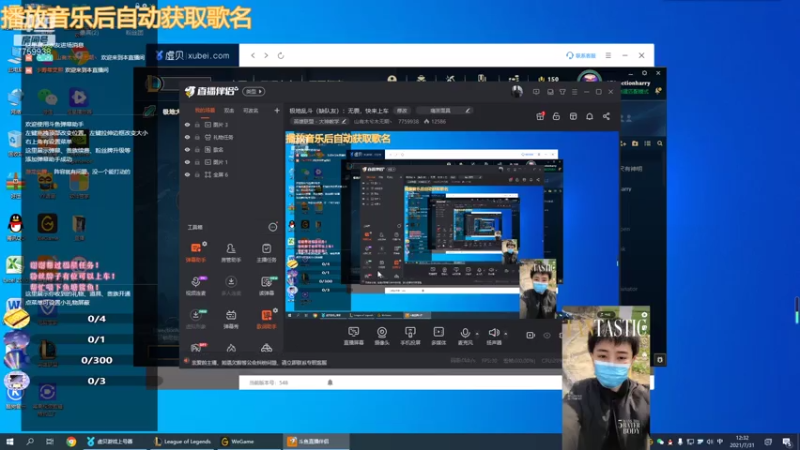Open the 虚拟形象 tool
Image resolution: width=800 pixels, height=450 pixels.
point(195,319)
